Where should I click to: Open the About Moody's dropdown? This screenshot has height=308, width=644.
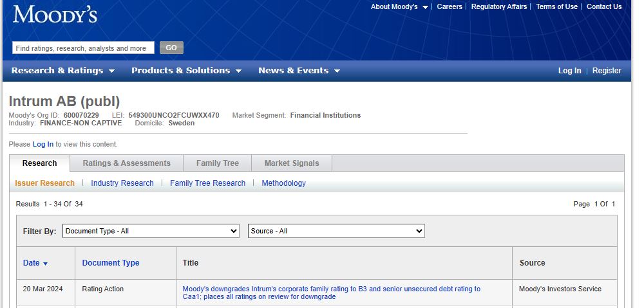click(399, 6)
